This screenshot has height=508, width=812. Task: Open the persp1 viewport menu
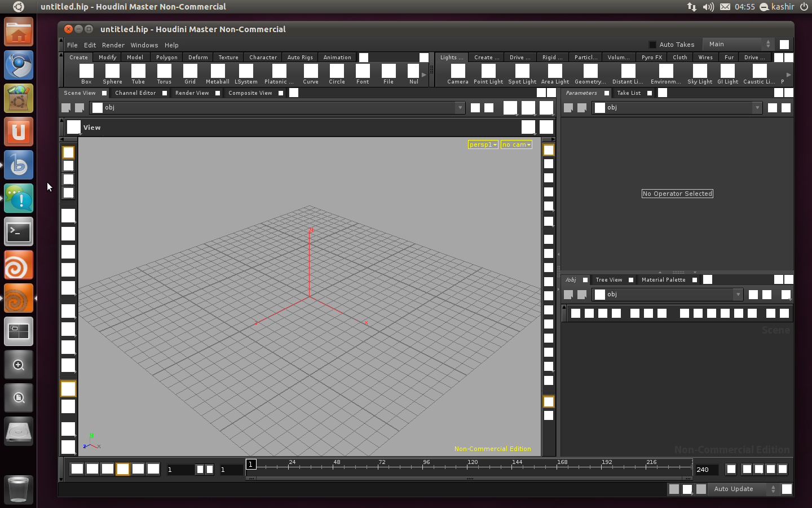tap(483, 144)
